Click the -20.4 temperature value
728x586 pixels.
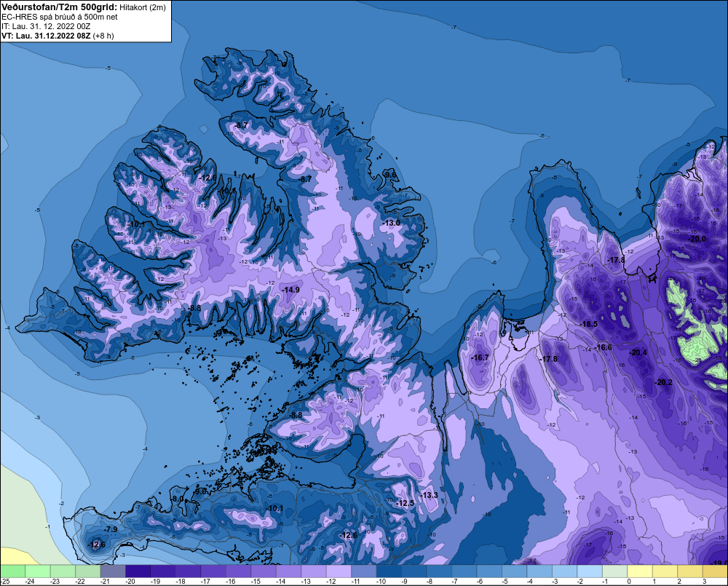pyautogui.click(x=638, y=352)
